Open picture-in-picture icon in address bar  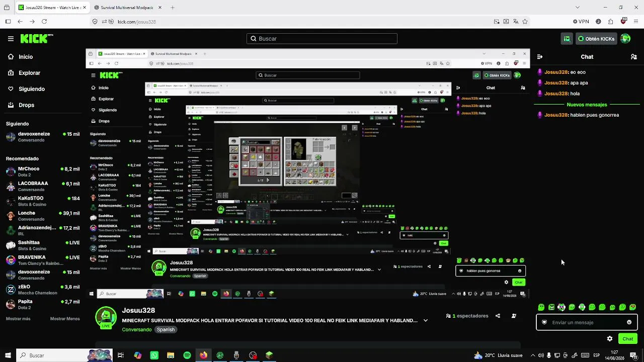497,22
